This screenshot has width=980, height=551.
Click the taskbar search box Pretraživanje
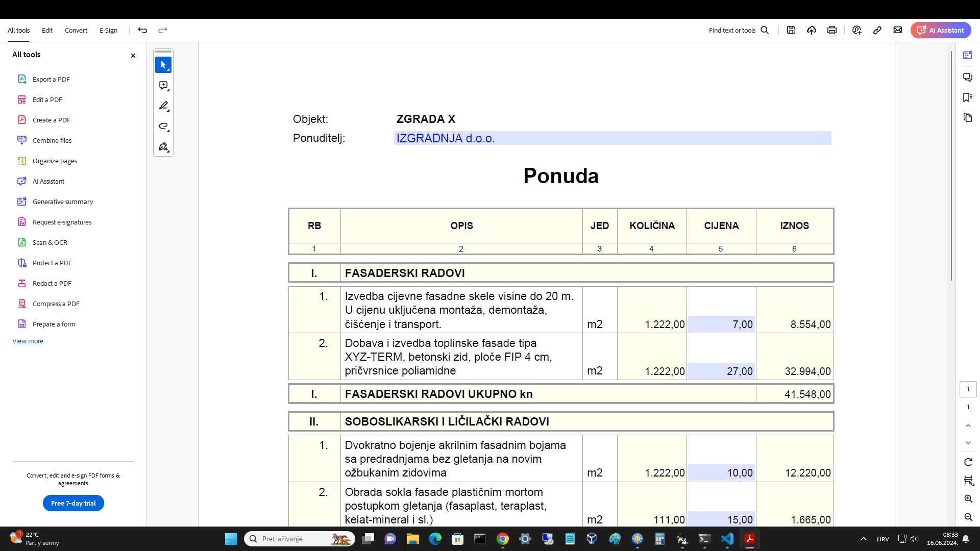(300, 539)
